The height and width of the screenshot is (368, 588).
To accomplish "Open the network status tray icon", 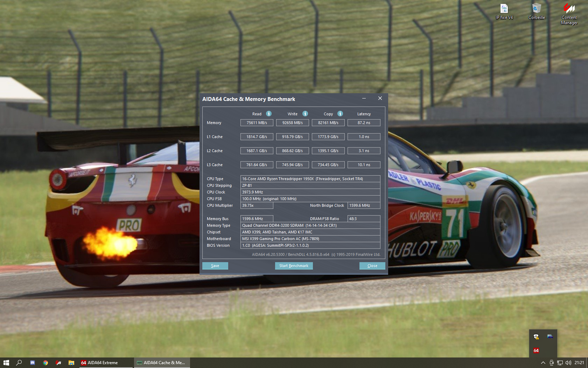I will pos(560,363).
